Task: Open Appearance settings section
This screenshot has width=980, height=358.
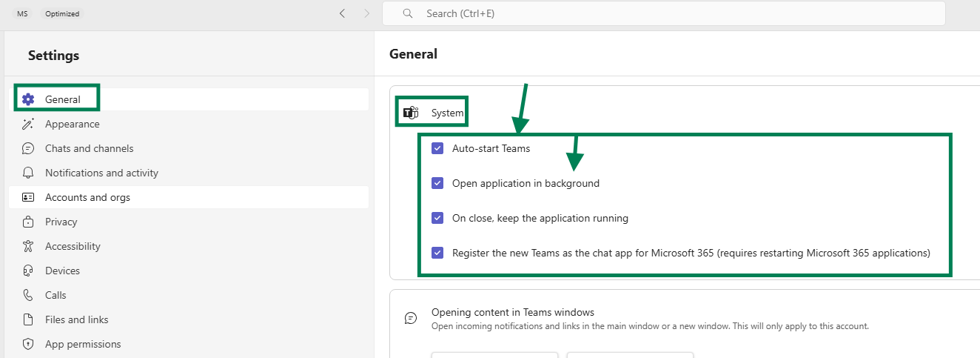Action: (189, 124)
